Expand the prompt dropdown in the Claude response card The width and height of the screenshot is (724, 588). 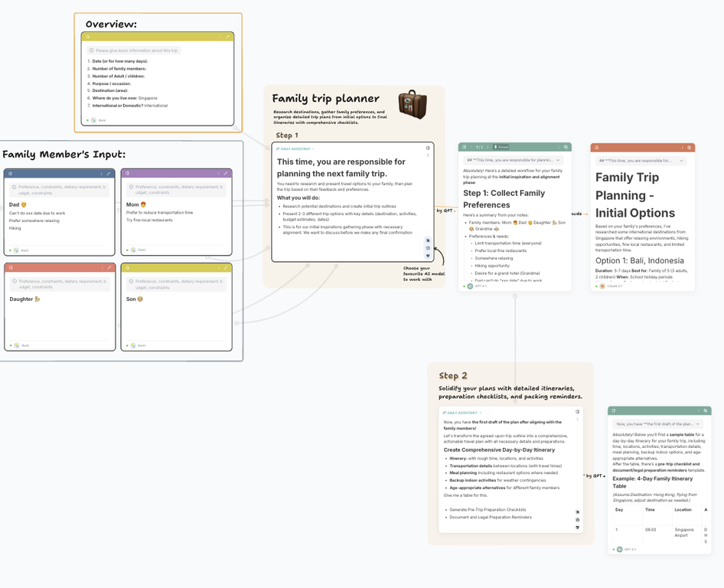(x=681, y=161)
